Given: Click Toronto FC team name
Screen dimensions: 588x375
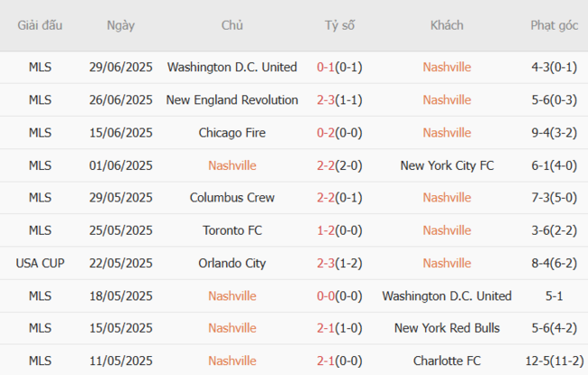Looking at the screenshot, I should 232,230.
